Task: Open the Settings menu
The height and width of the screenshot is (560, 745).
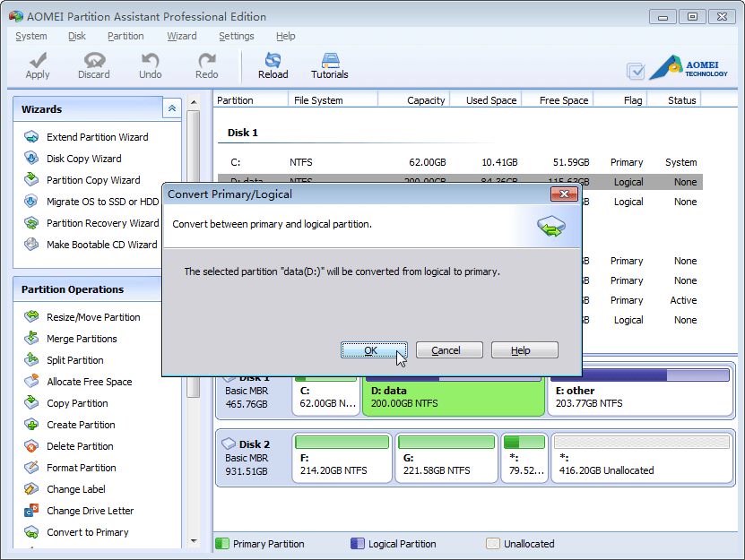Action: 236,36
